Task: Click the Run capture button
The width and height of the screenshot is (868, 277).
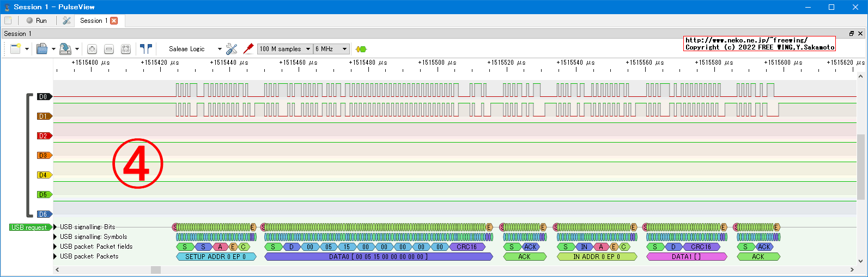Action: (x=37, y=21)
